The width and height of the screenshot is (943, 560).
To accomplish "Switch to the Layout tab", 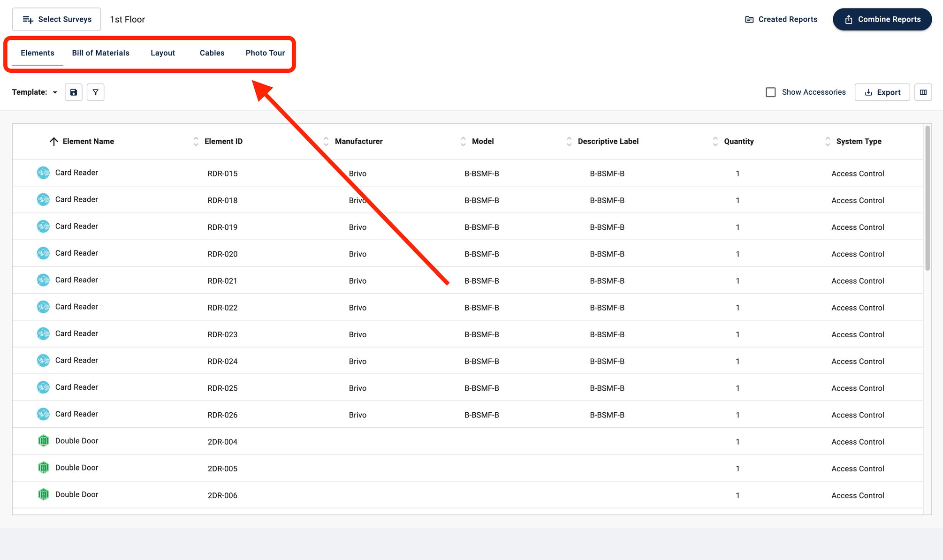I will [x=163, y=53].
